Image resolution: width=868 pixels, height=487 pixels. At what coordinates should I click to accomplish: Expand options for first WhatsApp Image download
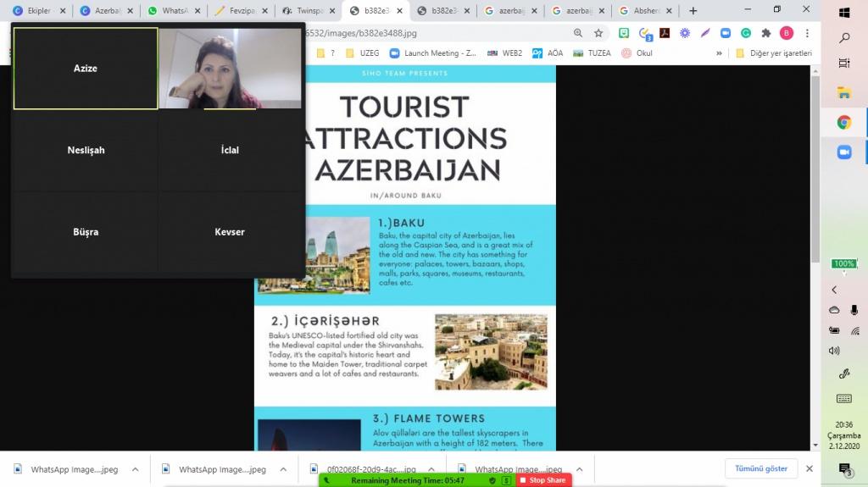pos(135,469)
